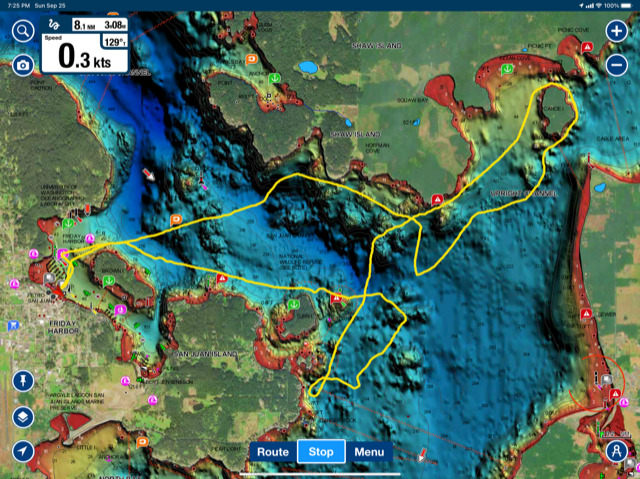The image size is (640, 479).
Task: Select orange marker near Little I label
Action: click(142, 442)
